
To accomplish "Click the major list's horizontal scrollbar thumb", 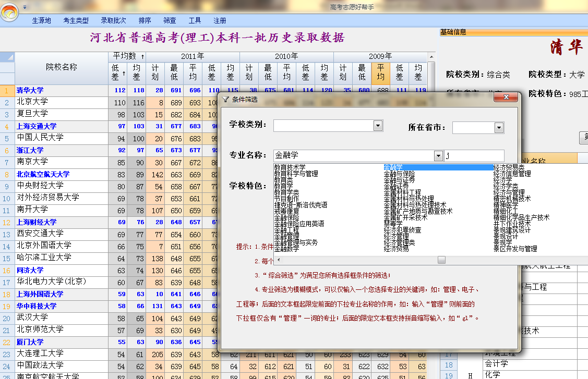I will tap(442, 260).
